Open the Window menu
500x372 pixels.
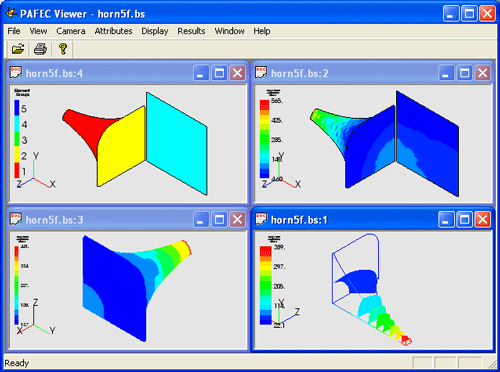[229, 31]
